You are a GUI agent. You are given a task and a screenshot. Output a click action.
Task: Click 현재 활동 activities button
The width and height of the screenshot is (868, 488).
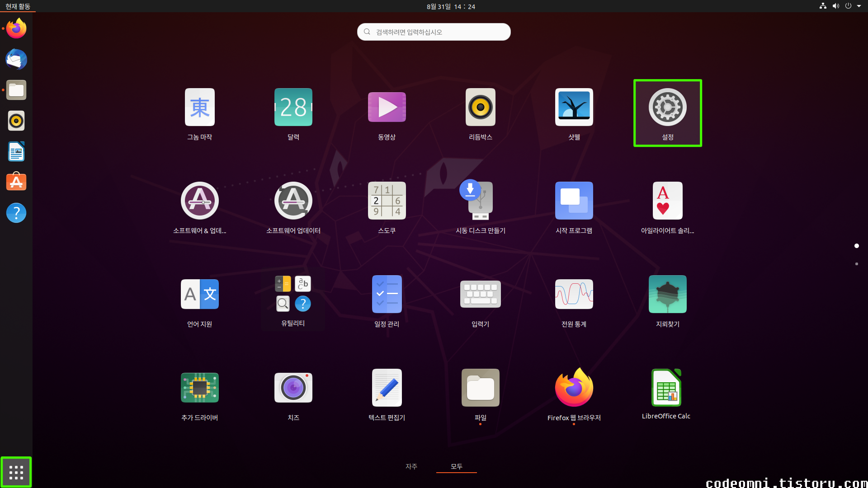pyautogui.click(x=18, y=6)
